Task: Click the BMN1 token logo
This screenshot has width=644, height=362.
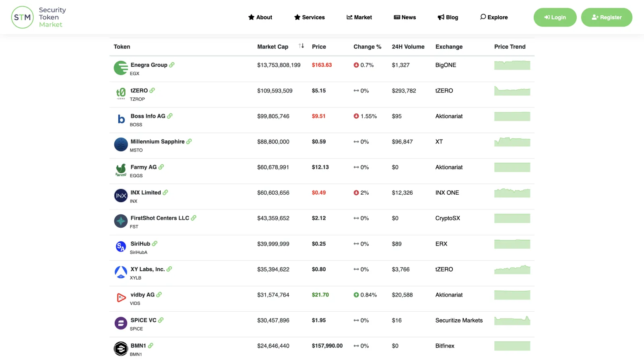Action: point(121,349)
